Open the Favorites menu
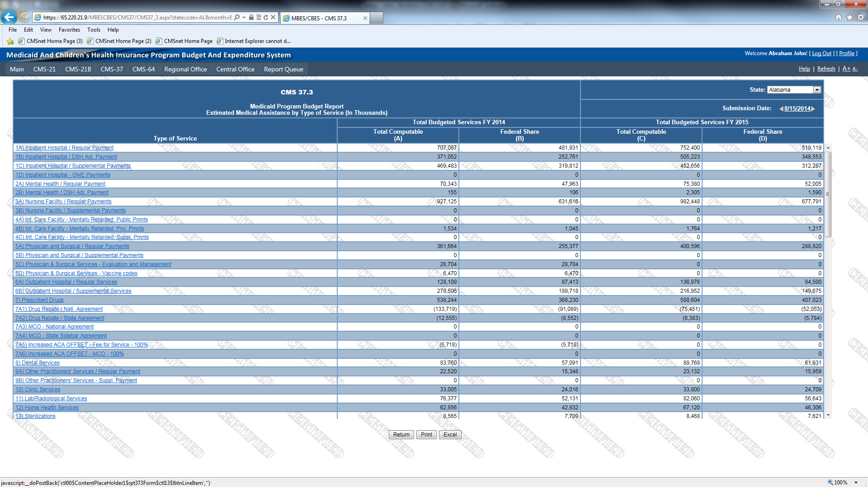 [x=69, y=30]
